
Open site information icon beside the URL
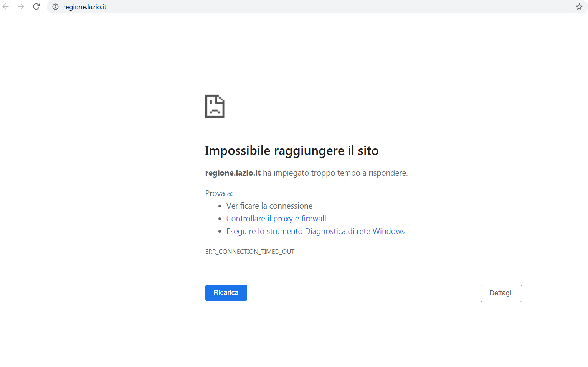point(56,7)
